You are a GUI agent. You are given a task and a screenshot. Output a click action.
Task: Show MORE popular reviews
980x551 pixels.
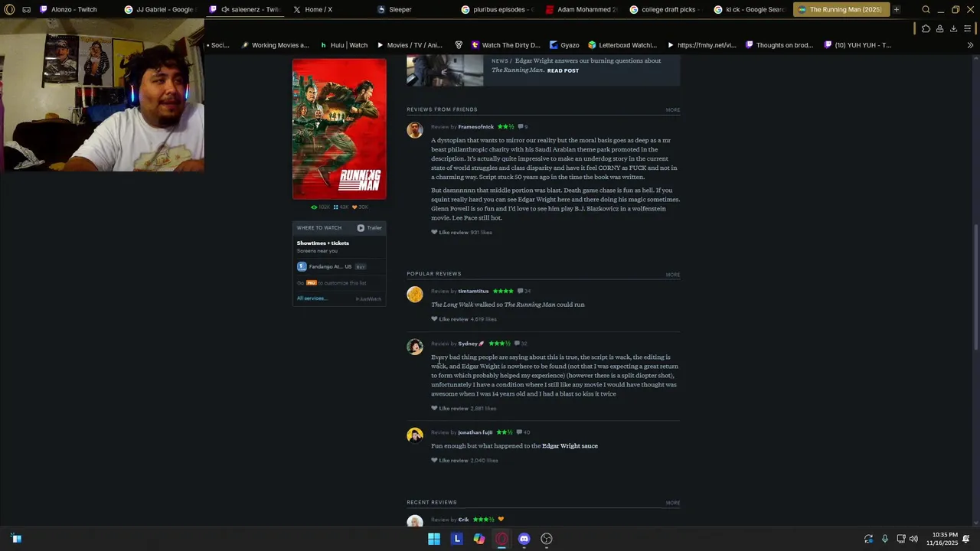[672, 275]
